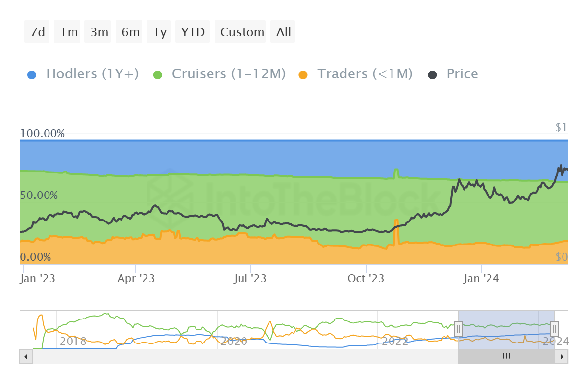Image resolution: width=588 pixels, height=392 pixels.
Task: Click the green Cruisers legend dot
Action: 158,75
